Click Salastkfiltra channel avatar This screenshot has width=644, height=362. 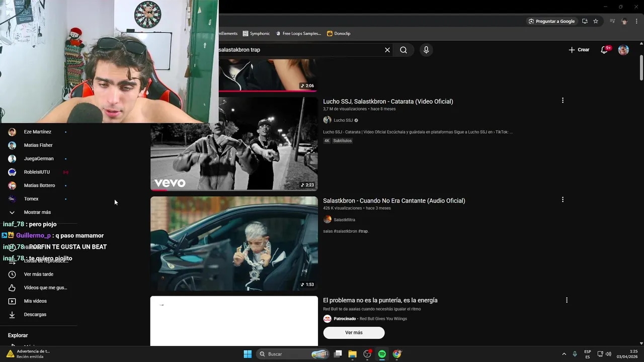(327, 220)
